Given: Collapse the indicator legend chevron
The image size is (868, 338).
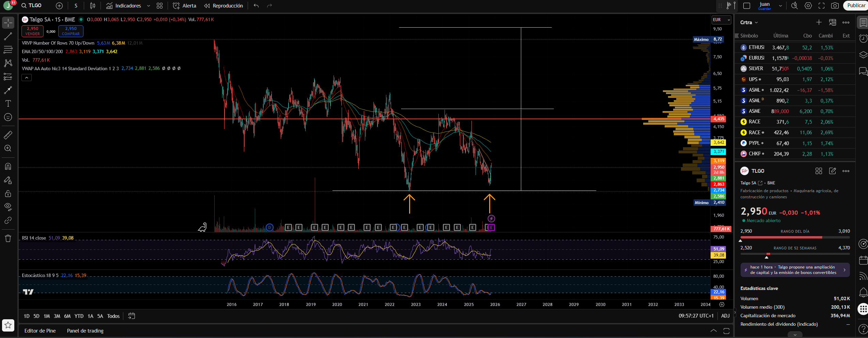Looking at the screenshot, I should coord(27,78).
